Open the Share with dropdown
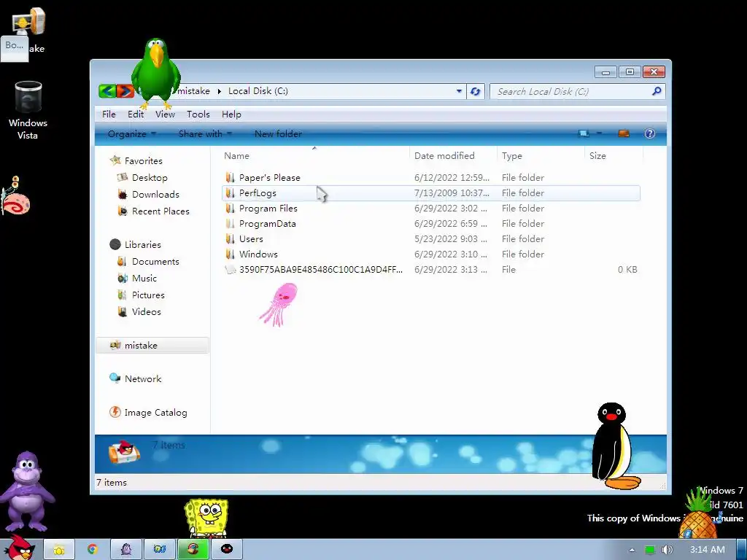 [205, 134]
